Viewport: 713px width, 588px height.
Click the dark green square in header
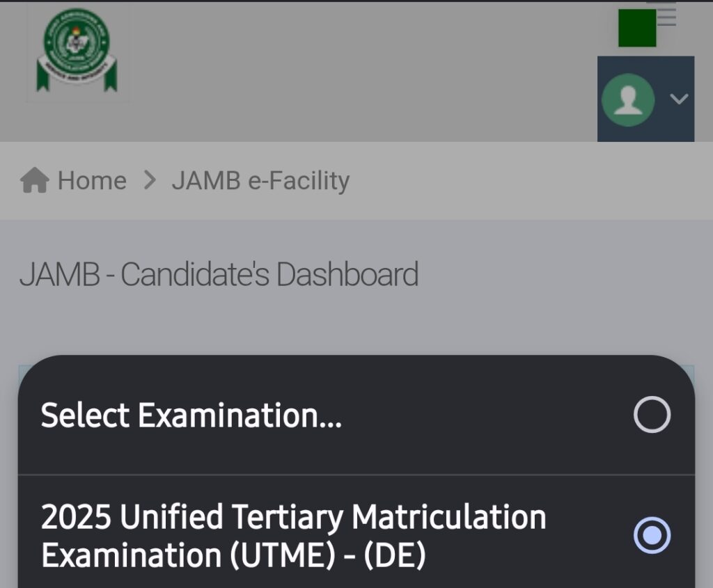637,28
